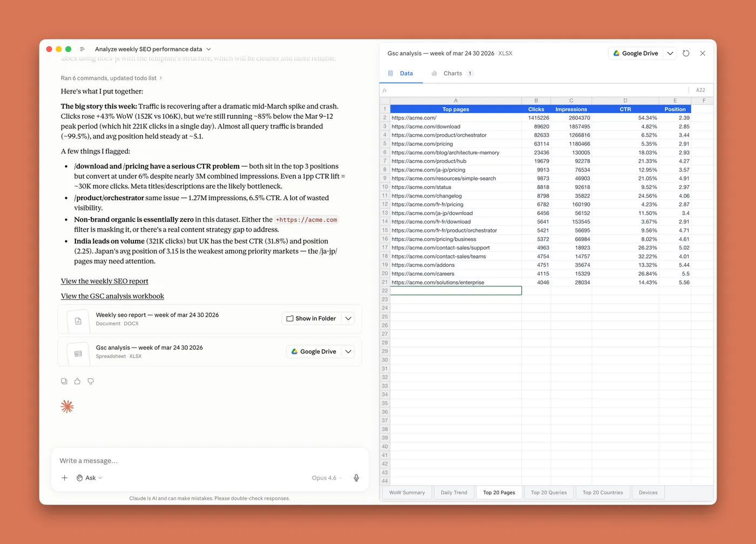Click the docx document file icon

coord(78,321)
